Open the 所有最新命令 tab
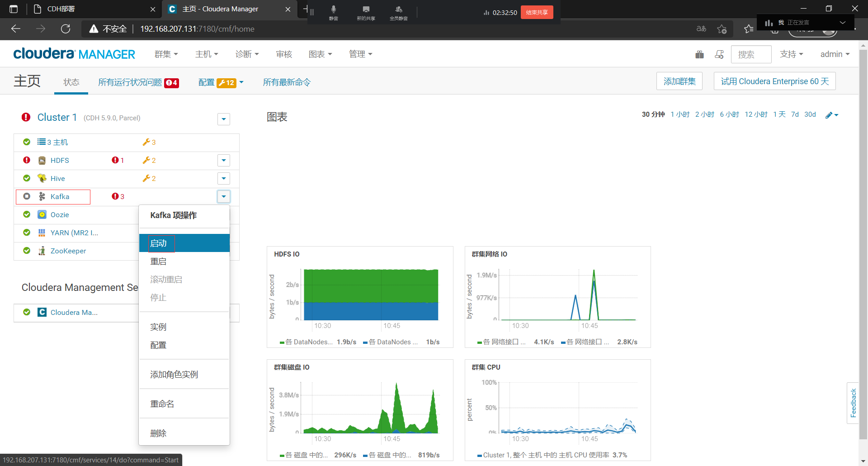The image size is (868, 466). [287, 82]
